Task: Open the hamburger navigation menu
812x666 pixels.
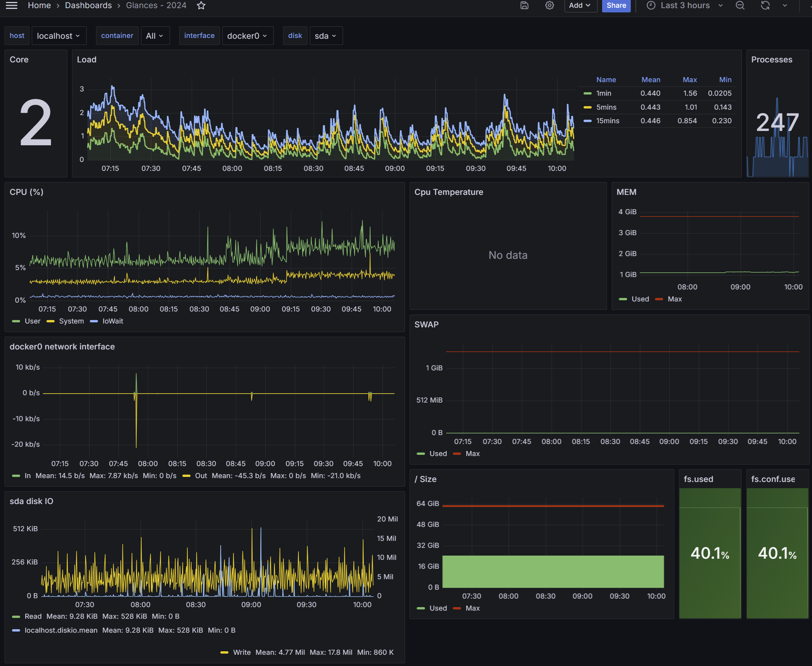Action: [x=12, y=5]
